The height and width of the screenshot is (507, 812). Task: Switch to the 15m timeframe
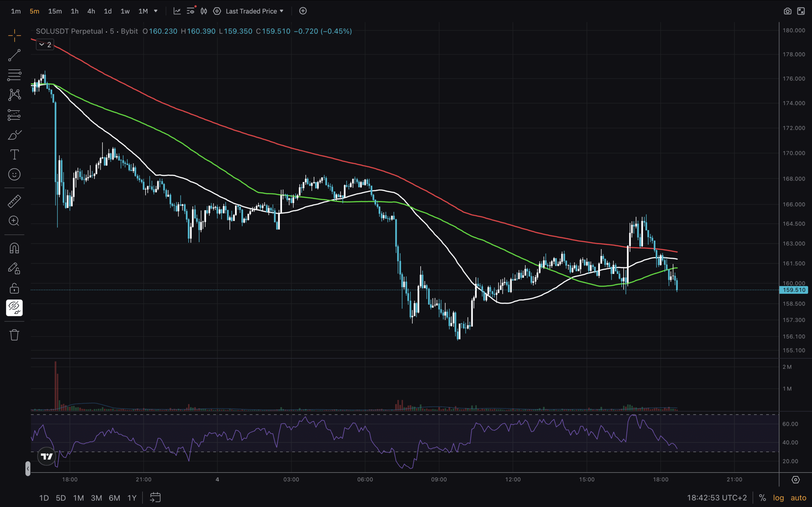click(x=55, y=11)
